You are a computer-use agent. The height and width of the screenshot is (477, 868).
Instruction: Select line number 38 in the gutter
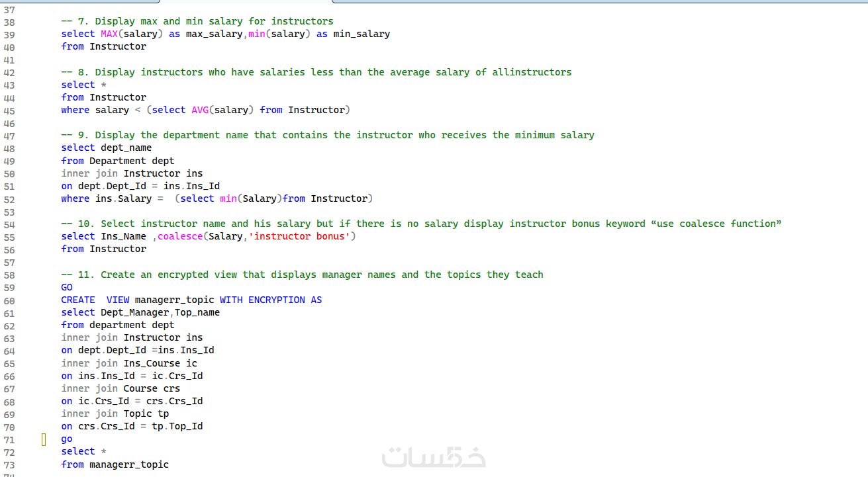point(9,22)
